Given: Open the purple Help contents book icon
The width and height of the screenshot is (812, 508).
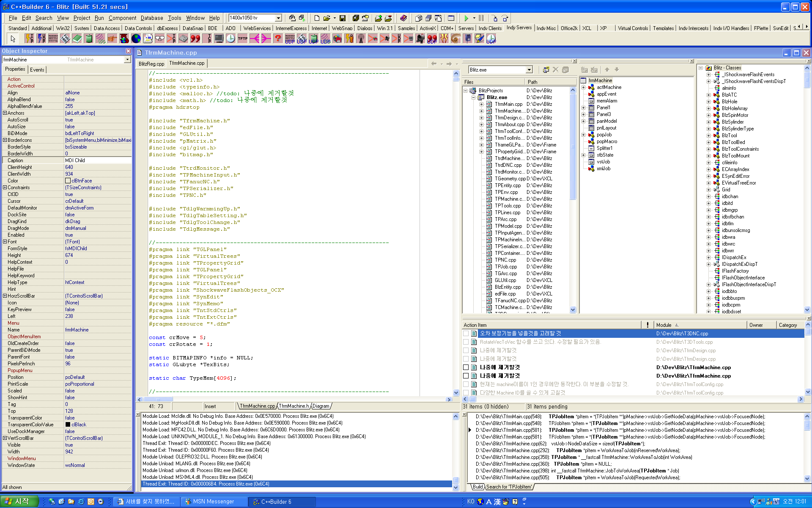Looking at the screenshot, I should pyautogui.click(x=403, y=18).
